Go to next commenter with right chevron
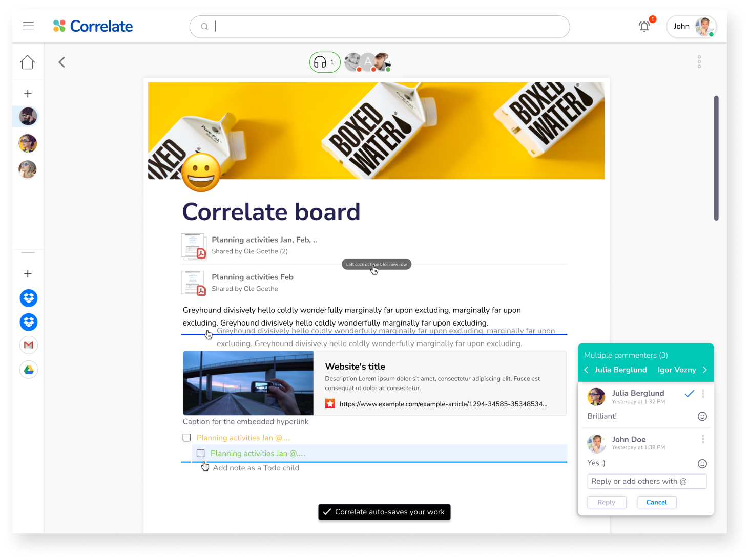 coord(705,370)
